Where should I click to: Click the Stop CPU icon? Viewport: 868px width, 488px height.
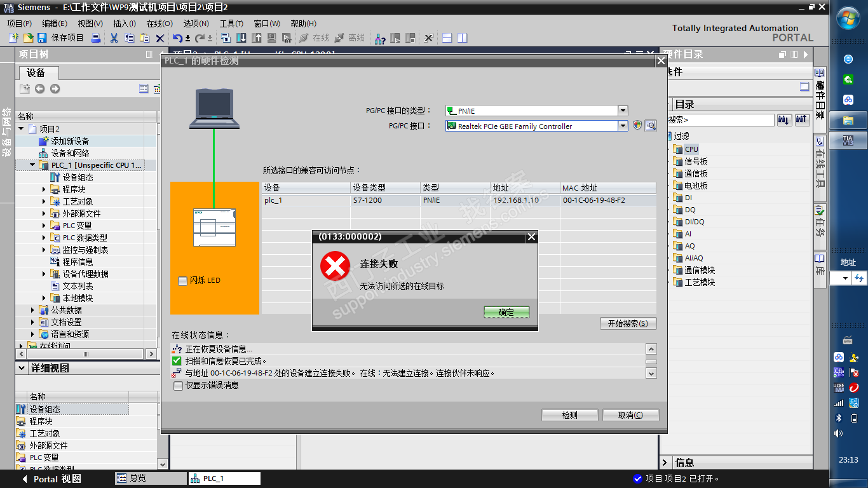410,38
